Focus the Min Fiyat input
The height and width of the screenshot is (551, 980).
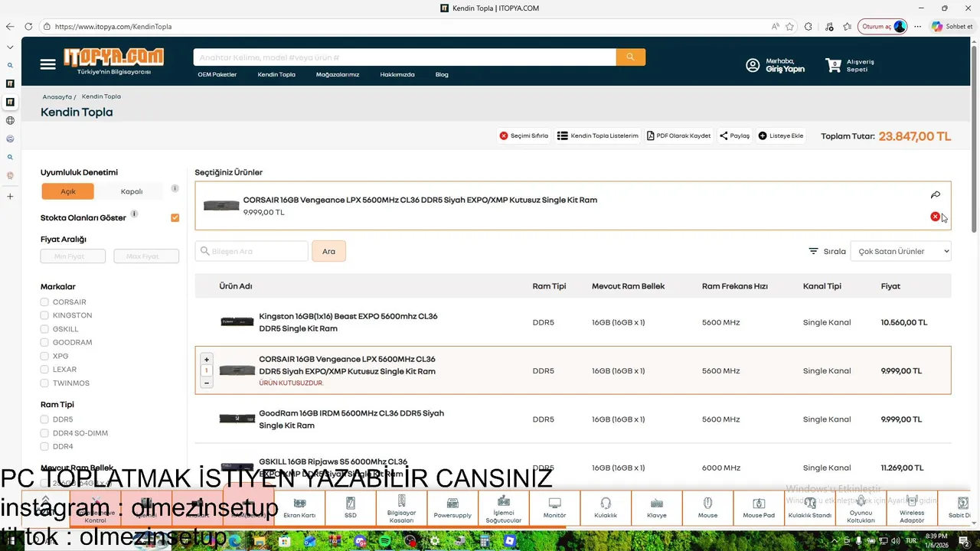point(73,256)
